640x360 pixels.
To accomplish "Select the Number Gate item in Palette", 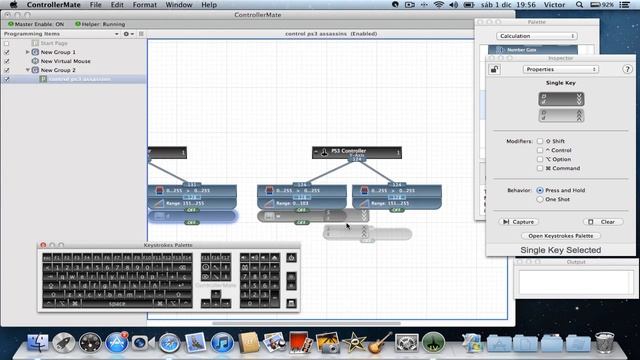I will pyautogui.click(x=533, y=50).
